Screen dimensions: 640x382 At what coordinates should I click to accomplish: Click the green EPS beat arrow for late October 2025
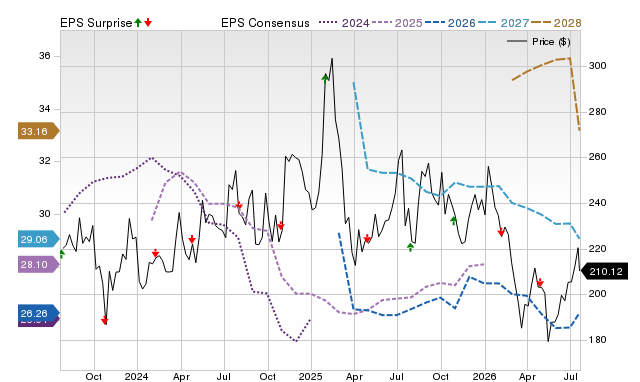pyautogui.click(x=453, y=221)
